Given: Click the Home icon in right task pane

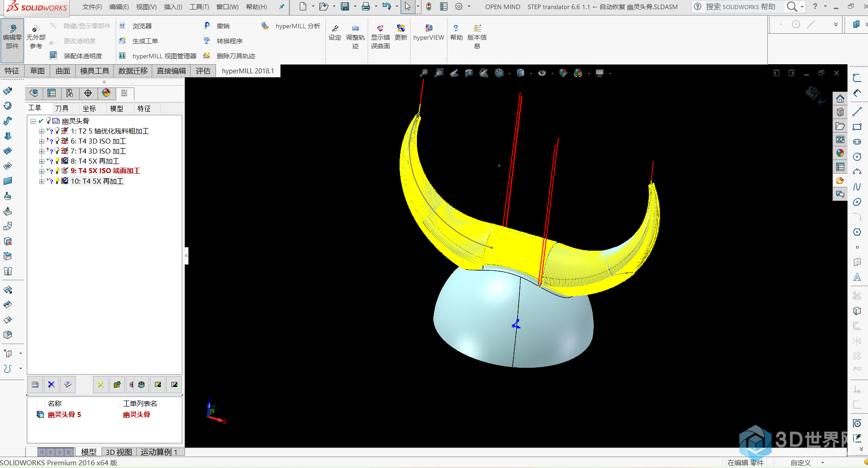Looking at the screenshot, I should point(840,99).
